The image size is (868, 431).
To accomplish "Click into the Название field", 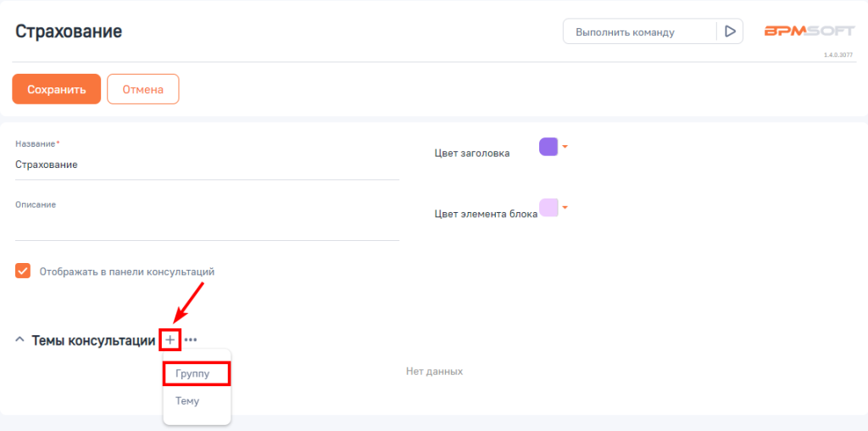I will (206, 165).
